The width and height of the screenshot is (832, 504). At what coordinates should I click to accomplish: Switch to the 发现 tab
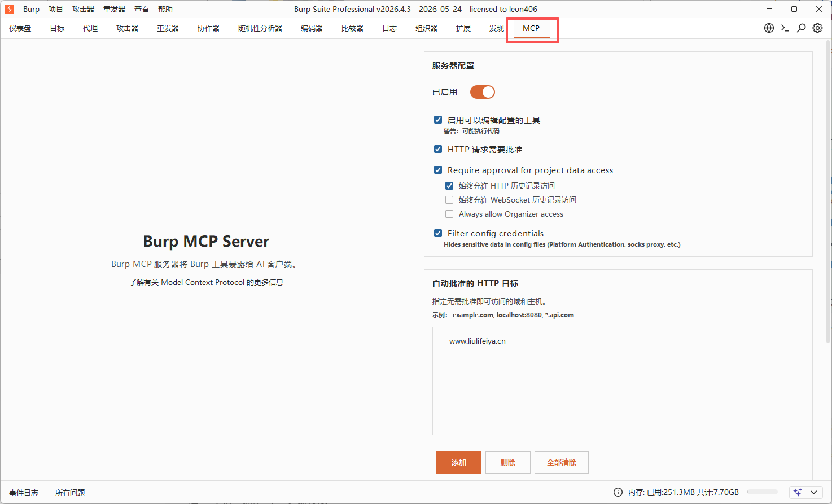click(x=497, y=28)
